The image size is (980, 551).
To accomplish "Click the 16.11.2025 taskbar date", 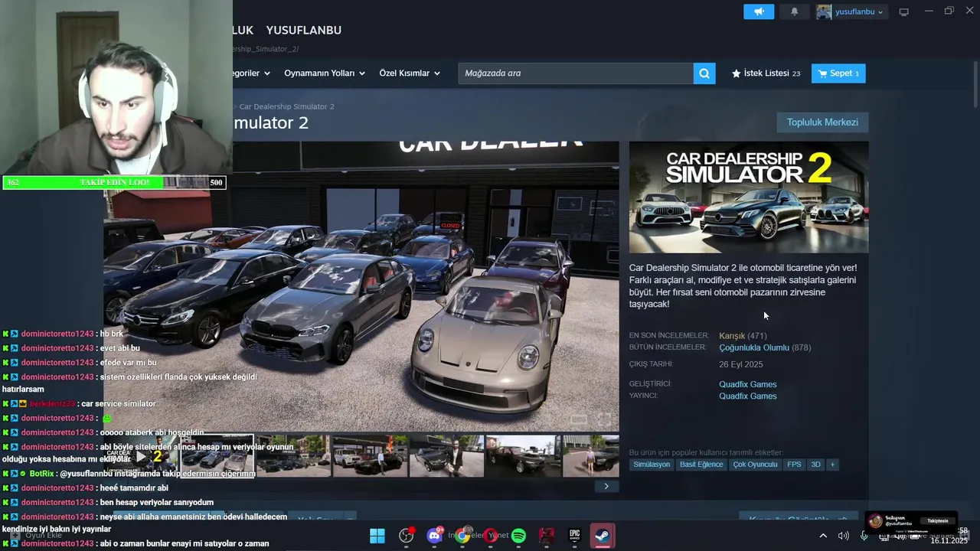I will click(950, 540).
